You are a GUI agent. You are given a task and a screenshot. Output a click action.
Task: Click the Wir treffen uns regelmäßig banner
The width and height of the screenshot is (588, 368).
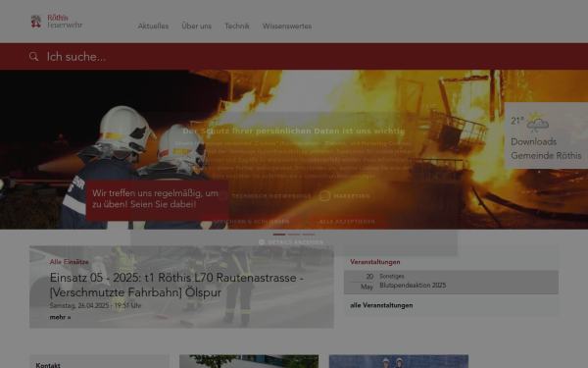[x=157, y=200]
